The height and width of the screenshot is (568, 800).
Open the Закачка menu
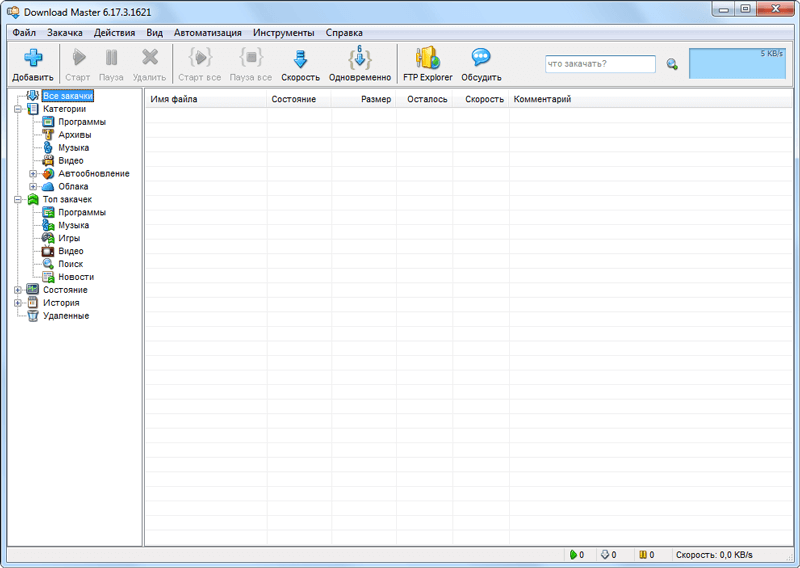click(65, 33)
